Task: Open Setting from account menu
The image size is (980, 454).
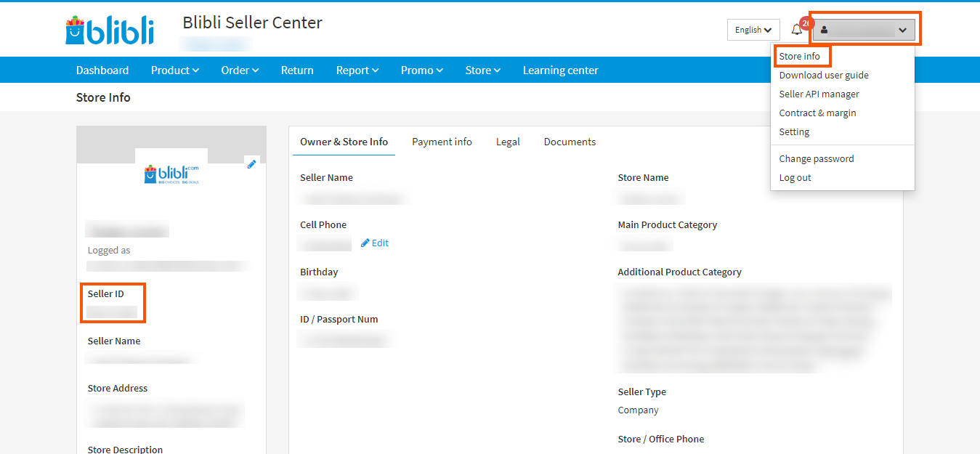Action: [795, 131]
